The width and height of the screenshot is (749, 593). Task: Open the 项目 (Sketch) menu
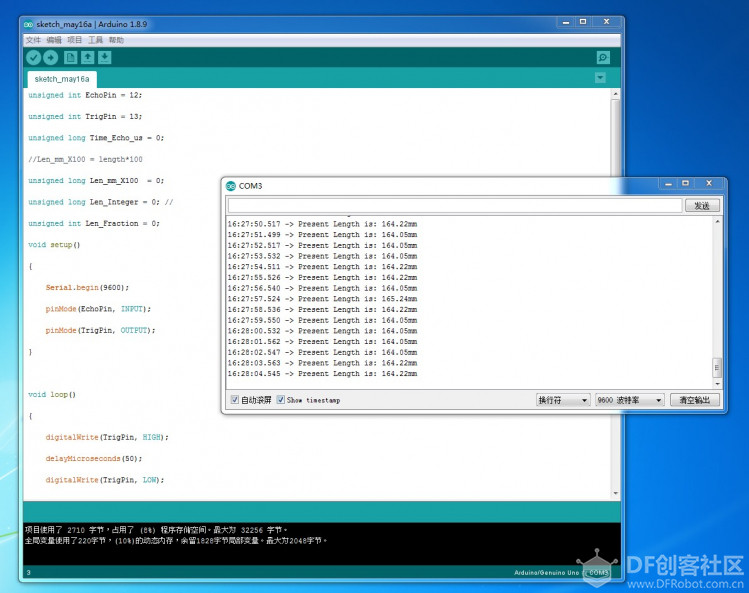[75, 40]
